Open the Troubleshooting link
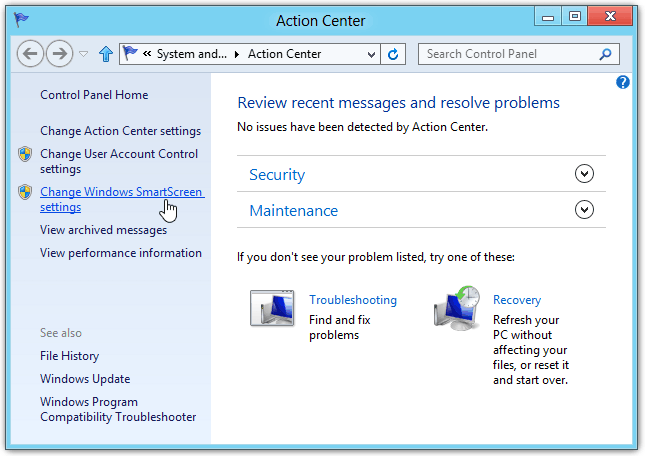 353,300
